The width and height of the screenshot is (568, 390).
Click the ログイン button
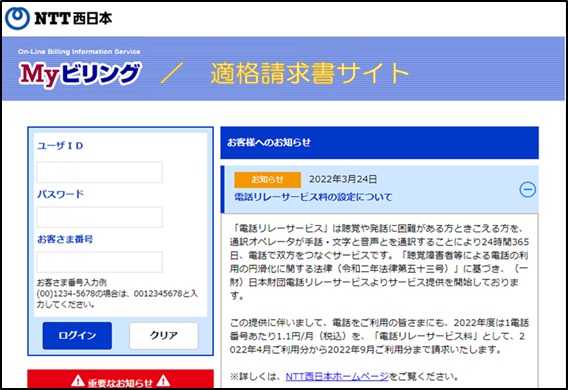click(77, 336)
